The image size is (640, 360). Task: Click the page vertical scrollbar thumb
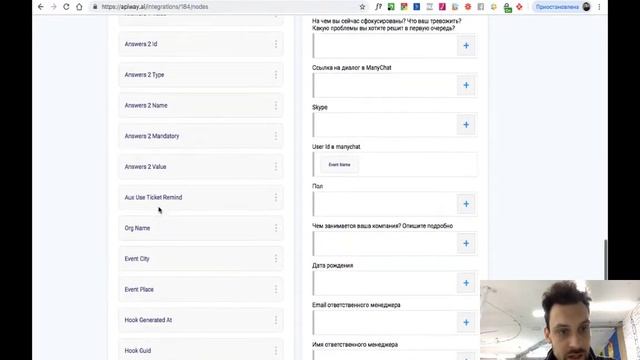(x=606, y=260)
